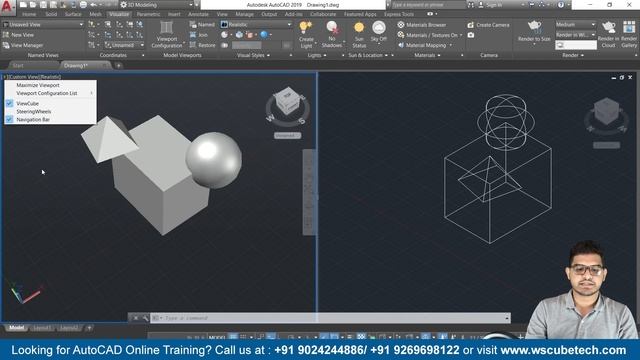The image size is (640, 360).
Task: Open the Materials Browser
Action: [x=422, y=25]
